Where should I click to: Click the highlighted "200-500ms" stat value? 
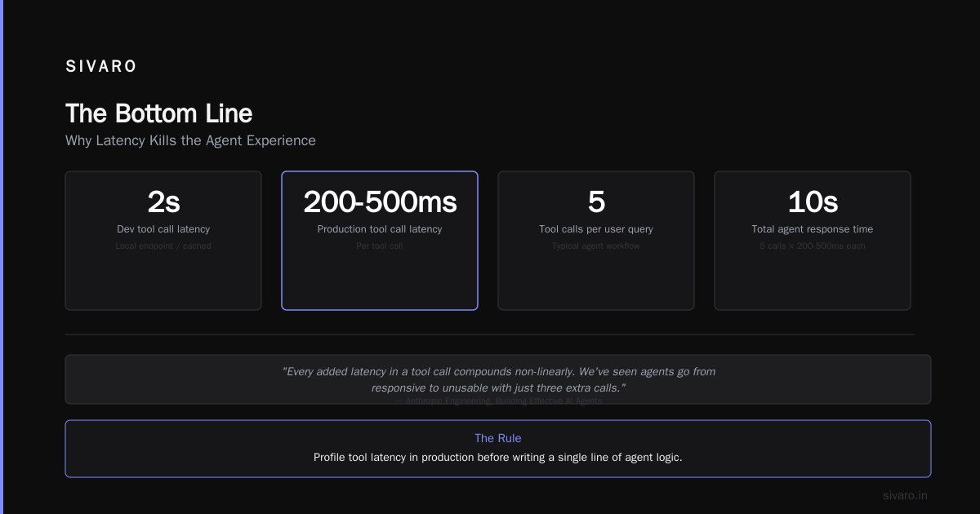(x=380, y=202)
